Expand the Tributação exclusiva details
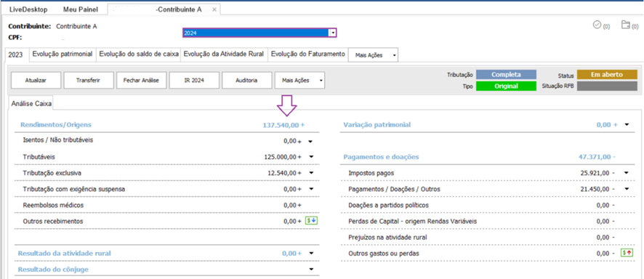This screenshot has width=644, height=279. click(311, 173)
